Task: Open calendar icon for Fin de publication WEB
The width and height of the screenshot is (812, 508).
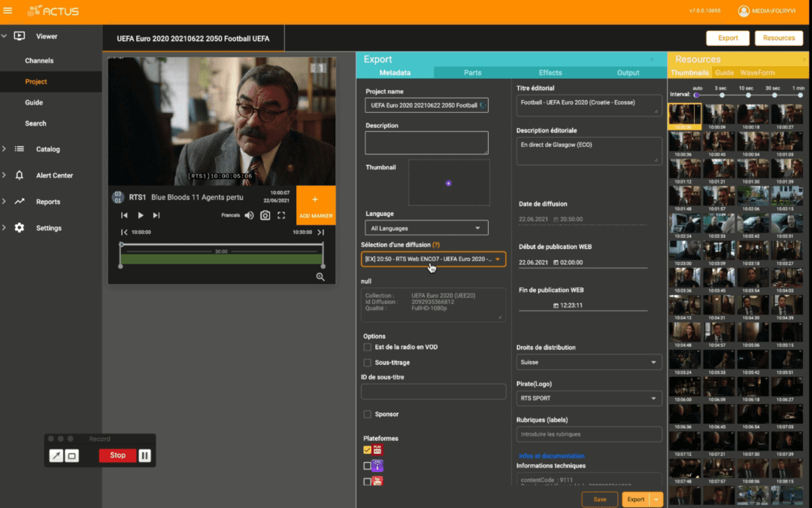Action: 556,306
